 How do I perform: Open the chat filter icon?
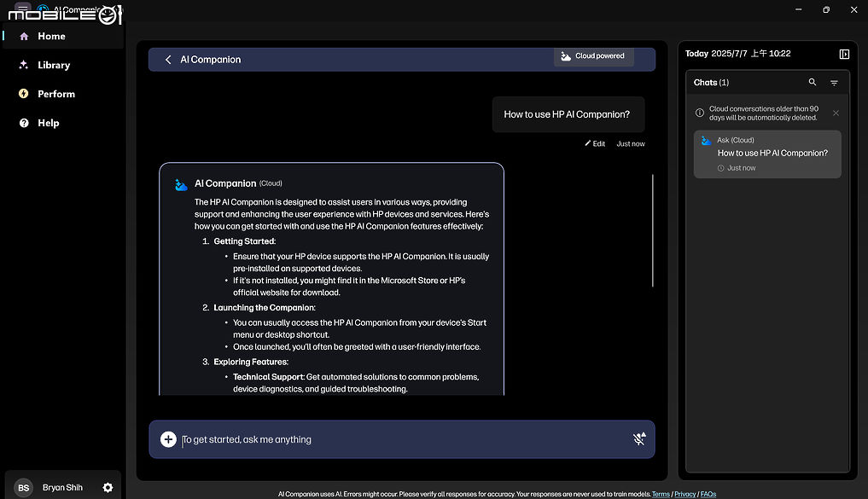(834, 83)
